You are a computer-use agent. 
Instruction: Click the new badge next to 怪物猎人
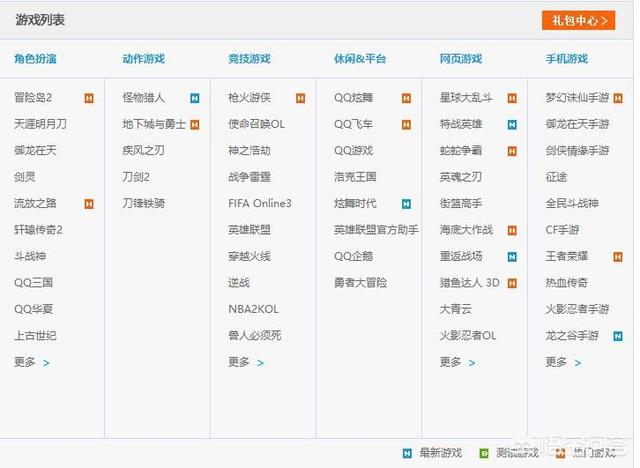[x=195, y=98]
